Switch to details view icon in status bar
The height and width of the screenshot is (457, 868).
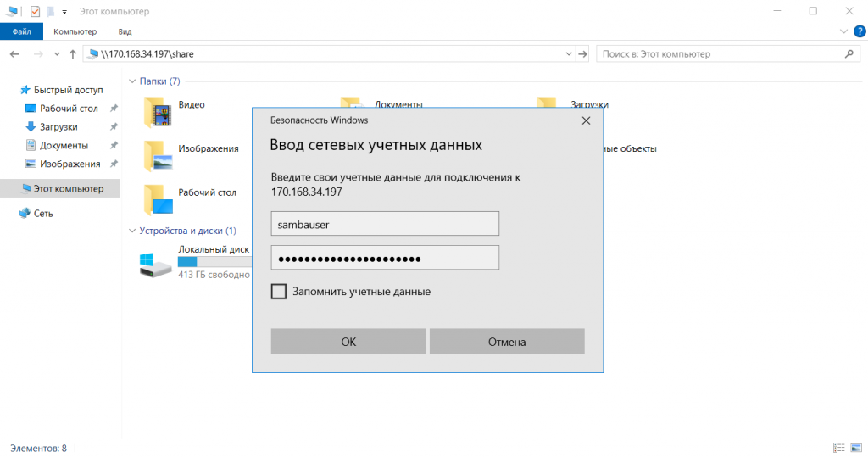pos(839,448)
